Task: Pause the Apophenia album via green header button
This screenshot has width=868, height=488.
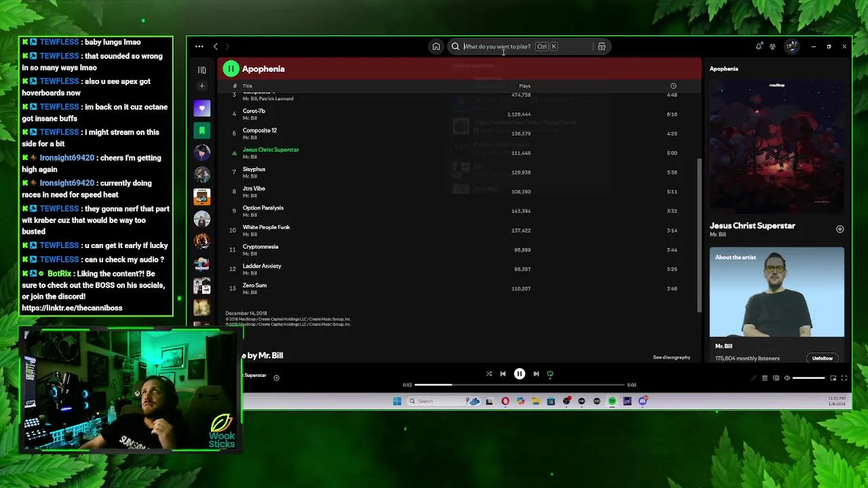Action: 231,68
